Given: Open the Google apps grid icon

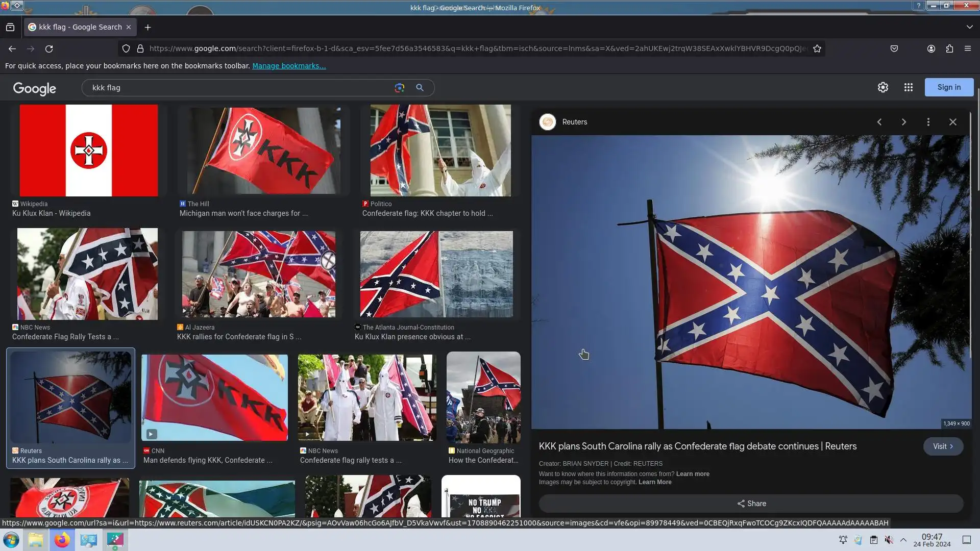Looking at the screenshot, I should click(908, 87).
